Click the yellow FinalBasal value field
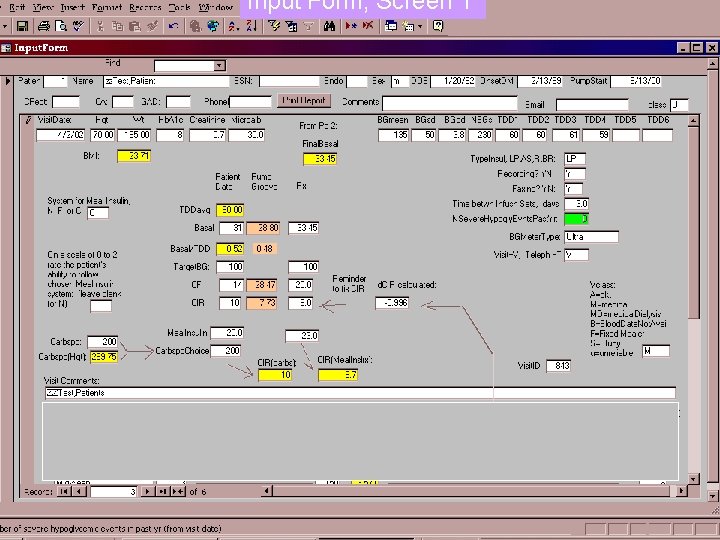 tap(320, 159)
